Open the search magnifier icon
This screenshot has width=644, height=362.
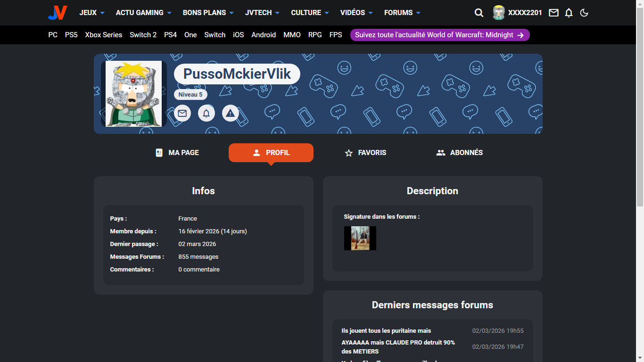click(479, 13)
